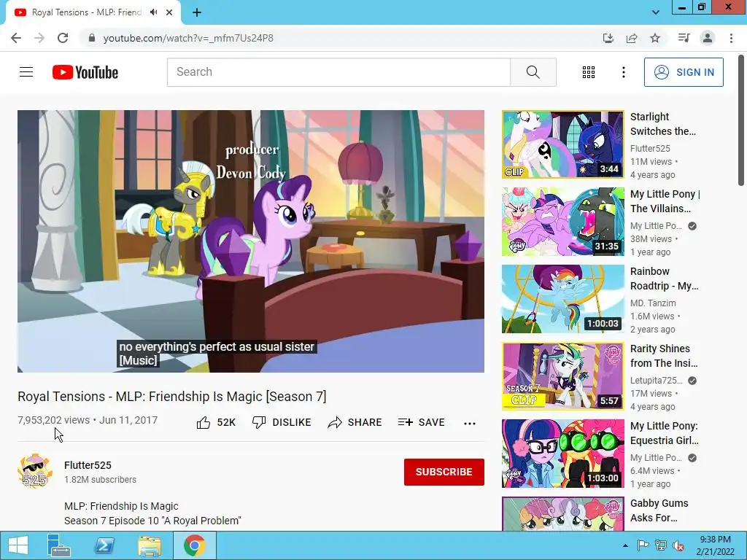Viewport: 747px width, 560px height.
Task: Open the Rainbow Roadtrip title link
Action: (664, 279)
